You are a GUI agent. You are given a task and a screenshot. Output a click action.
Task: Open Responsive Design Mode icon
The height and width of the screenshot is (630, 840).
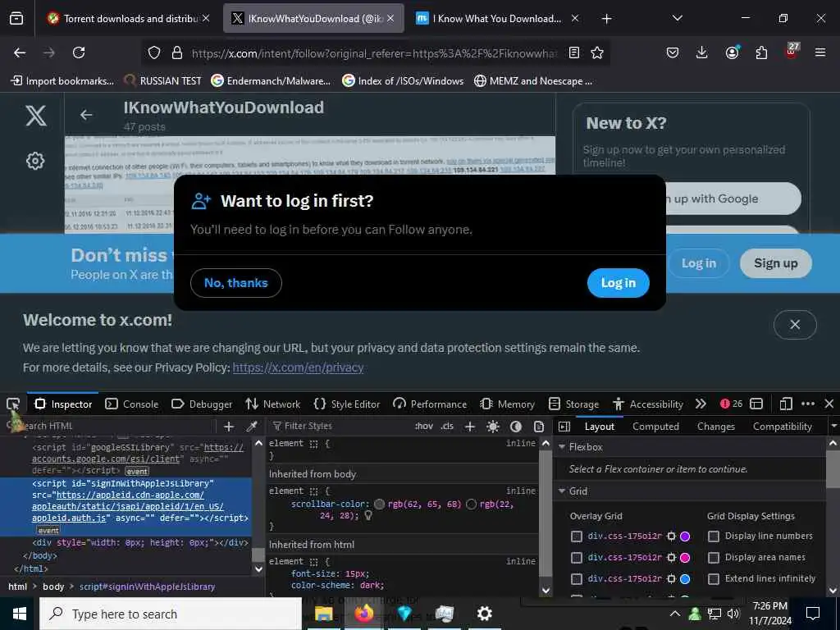tap(786, 404)
